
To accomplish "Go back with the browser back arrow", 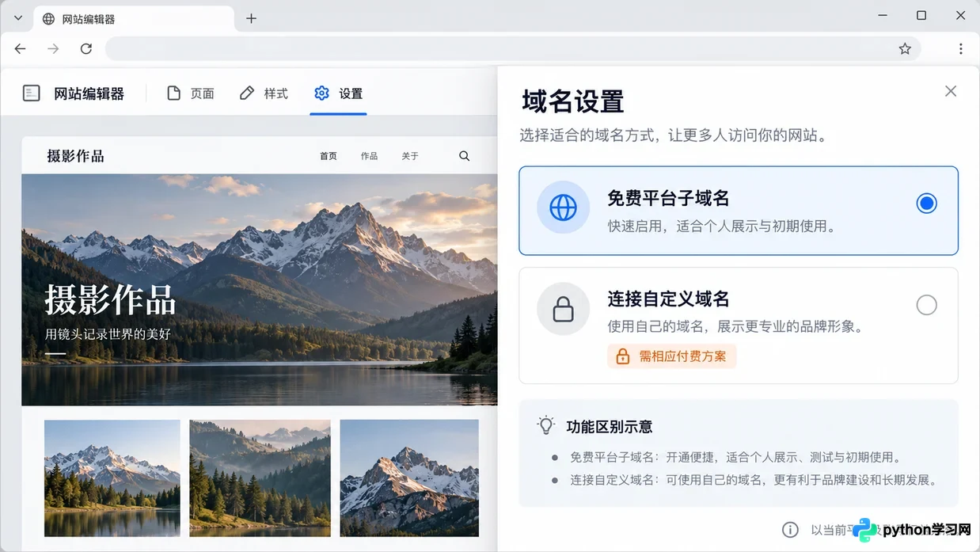I will coord(21,49).
